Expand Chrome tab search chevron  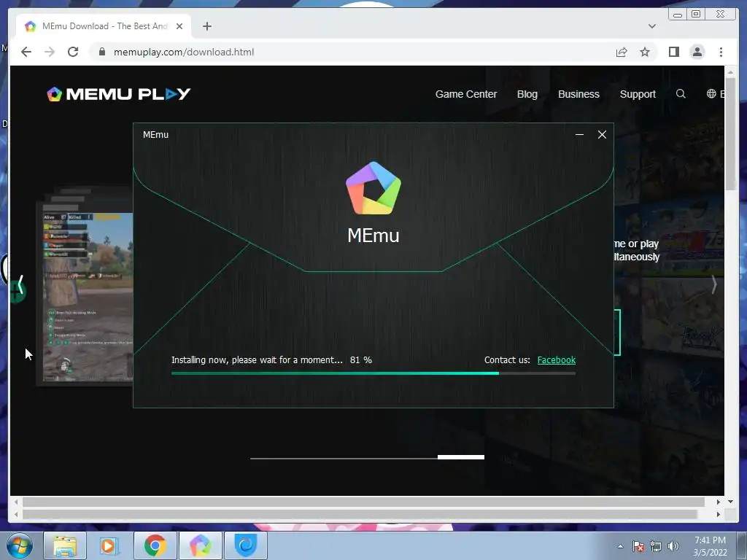click(x=651, y=26)
